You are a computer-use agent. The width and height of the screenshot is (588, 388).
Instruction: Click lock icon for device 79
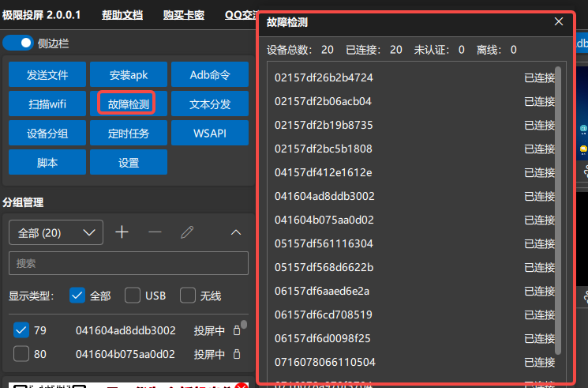pyautogui.click(x=237, y=330)
